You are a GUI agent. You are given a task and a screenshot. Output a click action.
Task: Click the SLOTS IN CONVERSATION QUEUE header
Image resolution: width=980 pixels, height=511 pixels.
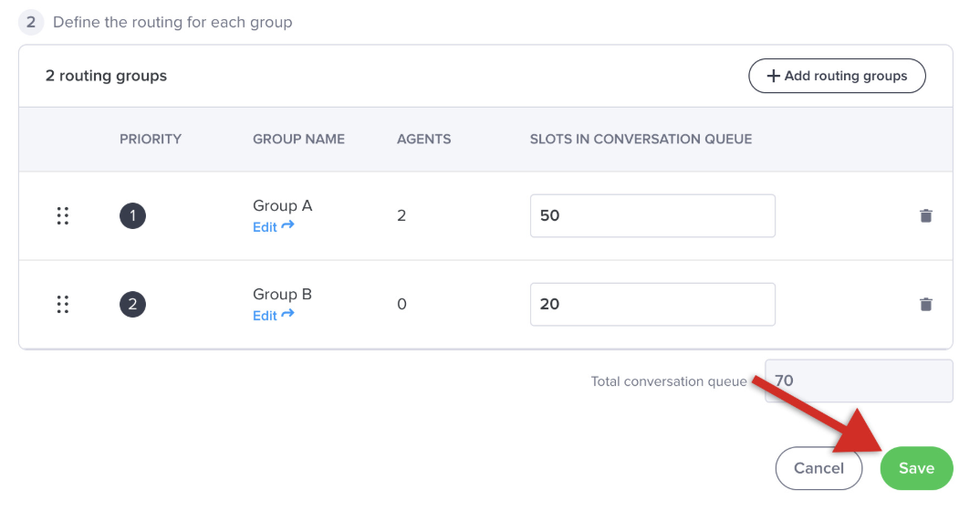[641, 140]
